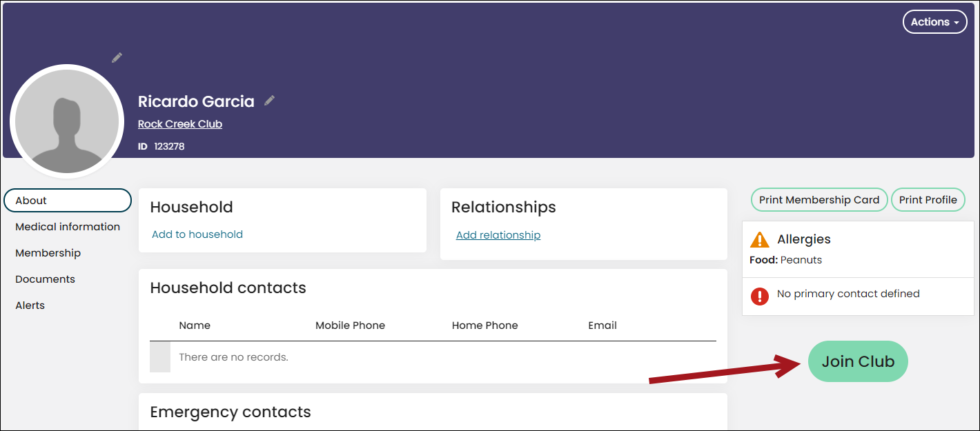Click the green Join Club button
This screenshot has height=431, width=980.
pyautogui.click(x=858, y=361)
